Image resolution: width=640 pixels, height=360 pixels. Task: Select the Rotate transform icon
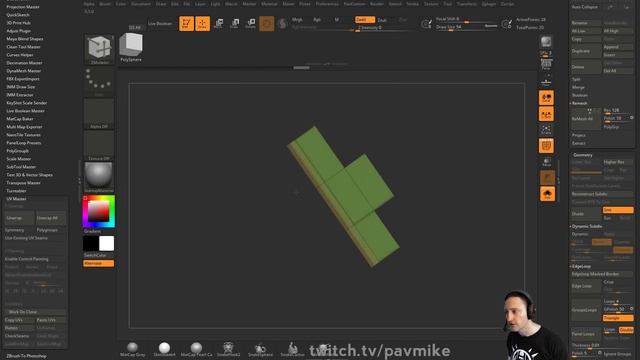(251, 23)
